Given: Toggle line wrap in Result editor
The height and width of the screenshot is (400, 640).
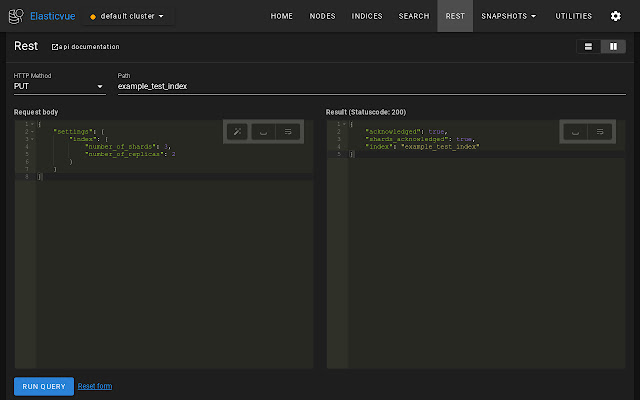Looking at the screenshot, I should tap(599, 131).
